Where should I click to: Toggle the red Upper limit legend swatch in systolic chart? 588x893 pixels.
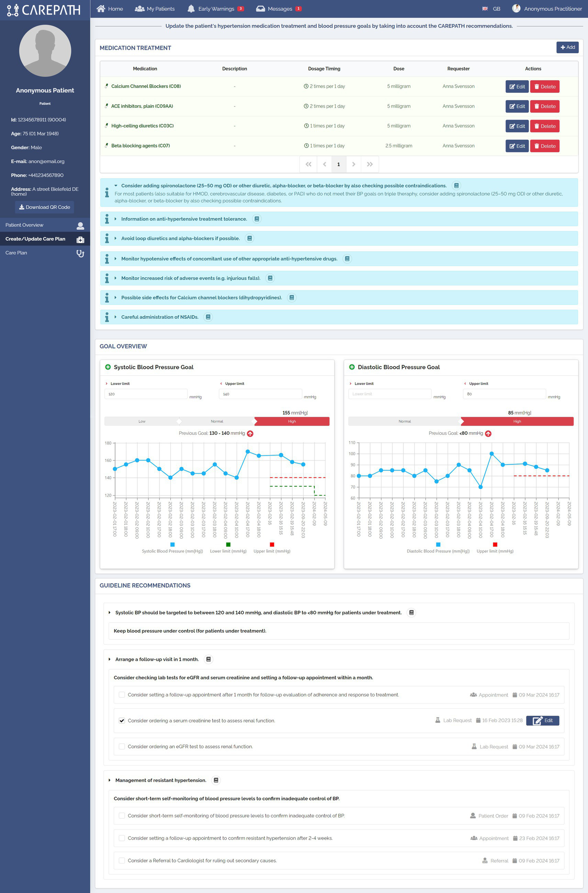[x=272, y=544]
